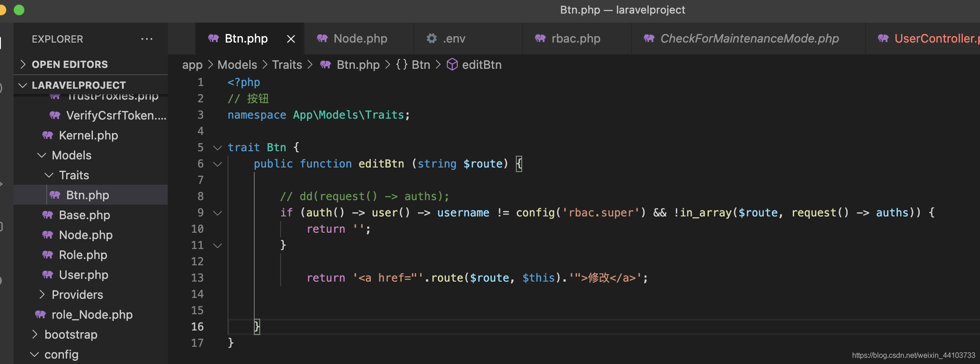Click the PHP icon on UserController tab
The height and width of the screenshot is (364, 980).
tap(883, 38)
